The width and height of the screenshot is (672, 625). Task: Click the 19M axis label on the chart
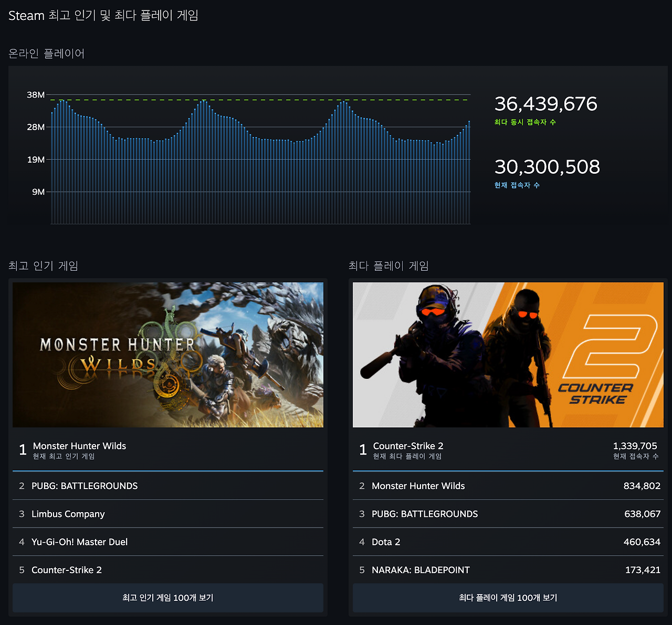tap(36, 160)
